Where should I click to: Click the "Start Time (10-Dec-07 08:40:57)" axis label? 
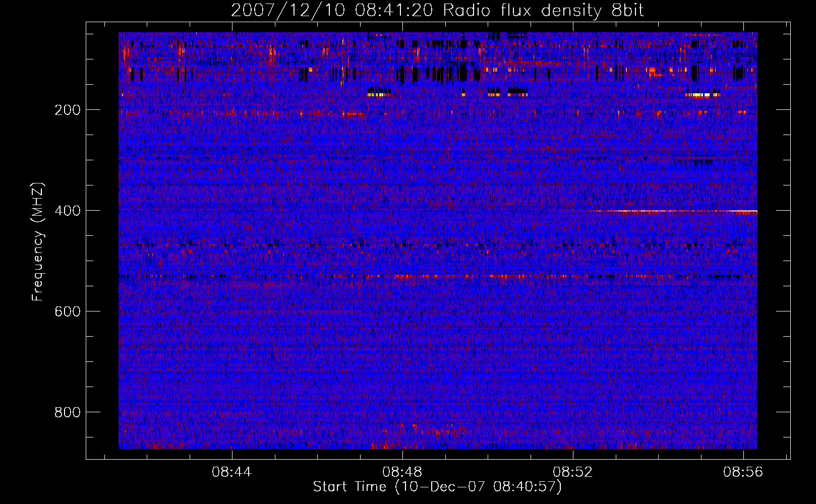tap(437, 487)
